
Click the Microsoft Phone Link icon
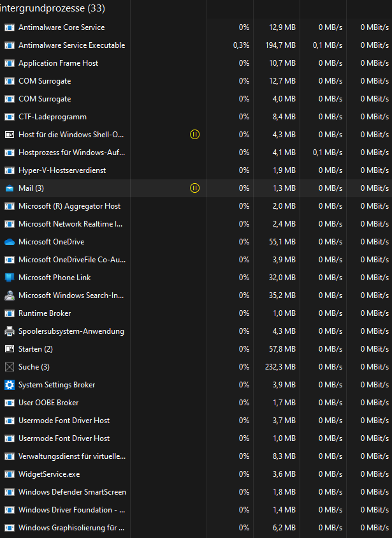point(10,278)
